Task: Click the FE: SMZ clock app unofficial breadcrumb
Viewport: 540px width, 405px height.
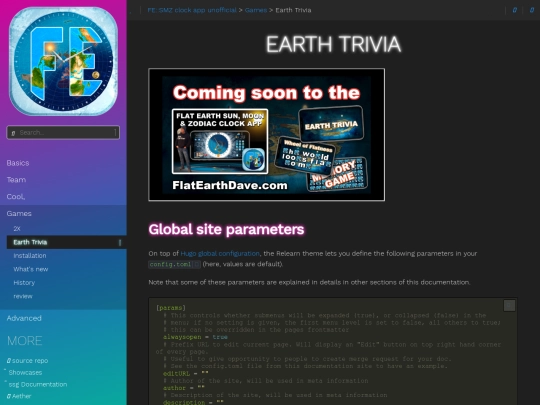Action: click(192, 10)
